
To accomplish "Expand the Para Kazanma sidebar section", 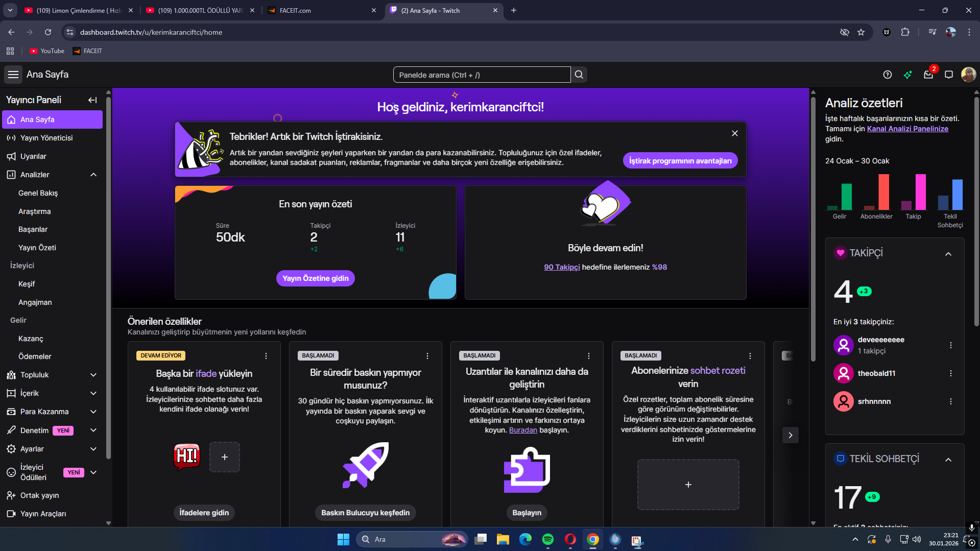I will point(93,412).
